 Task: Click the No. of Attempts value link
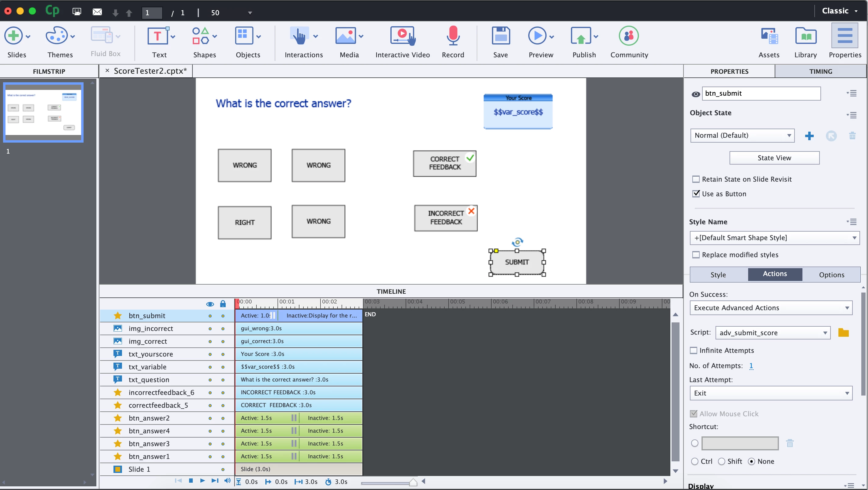click(751, 366)
